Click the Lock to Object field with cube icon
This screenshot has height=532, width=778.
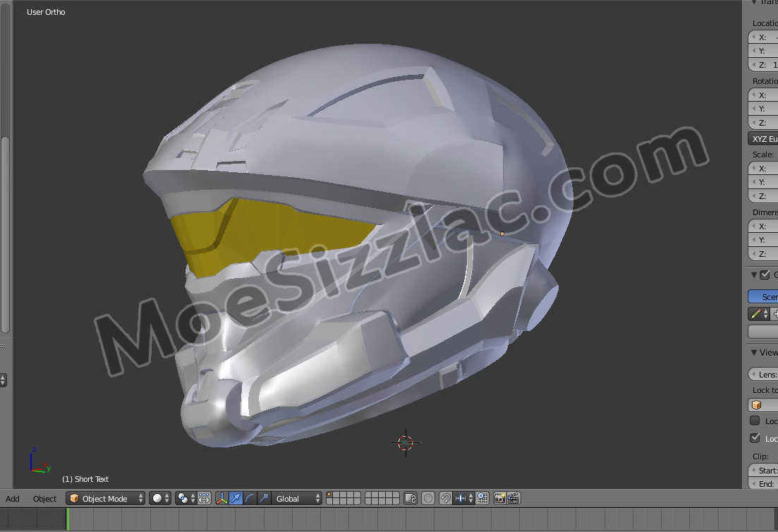tap(763, 405)
